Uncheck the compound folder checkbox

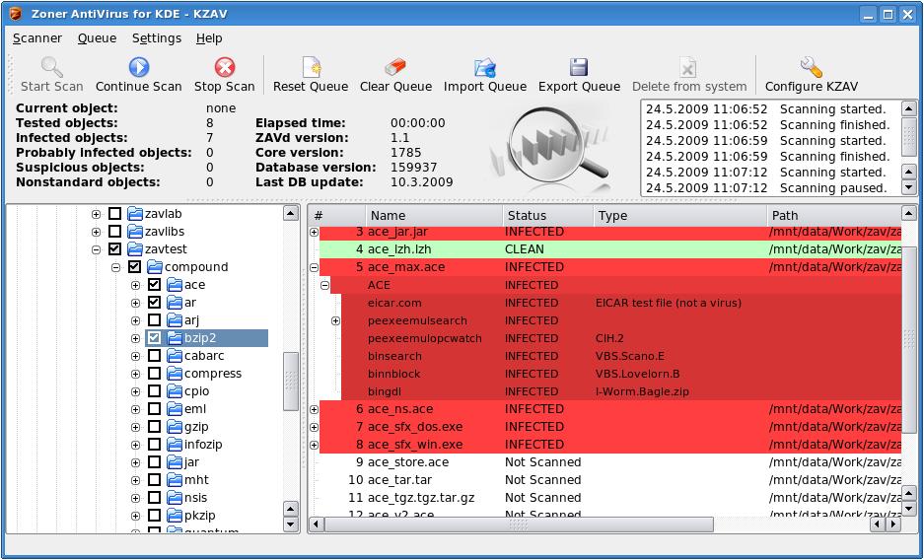(x=135, y=267)
